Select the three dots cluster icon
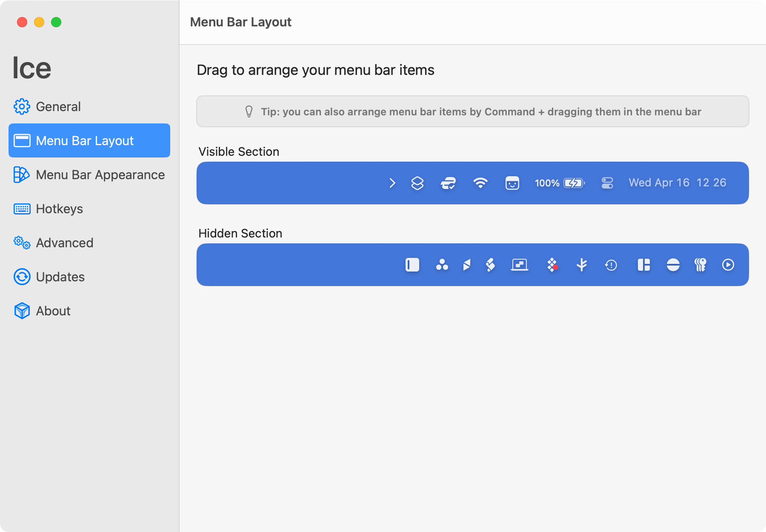Screen dimensions: 766x532 (442, 265)
